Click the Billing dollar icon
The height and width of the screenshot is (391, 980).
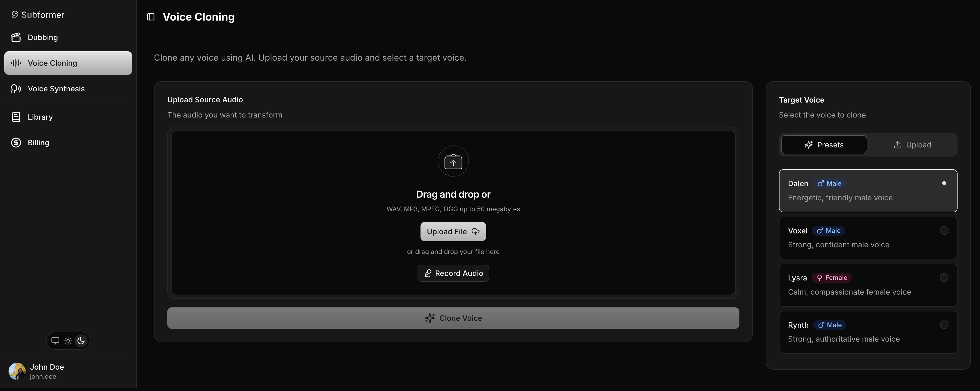pos(16,143)
